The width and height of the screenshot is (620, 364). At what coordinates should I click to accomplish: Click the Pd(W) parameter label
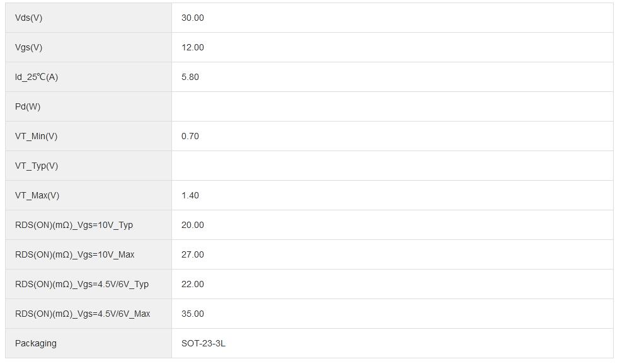(x=28, y=106)
